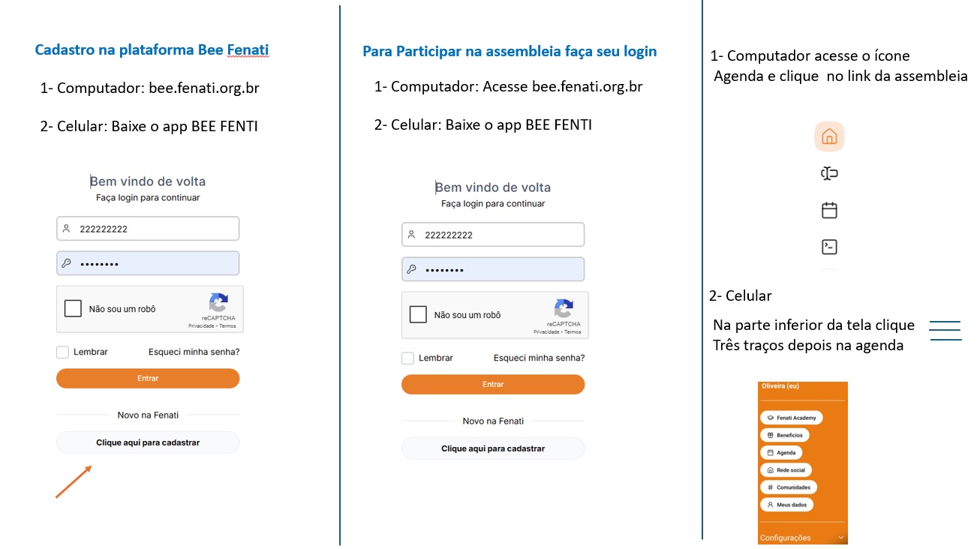Viewport: 980px width, 549px height.
Task: Open Agenda in the orange mobile menu
Action: (x=780, y=453)
